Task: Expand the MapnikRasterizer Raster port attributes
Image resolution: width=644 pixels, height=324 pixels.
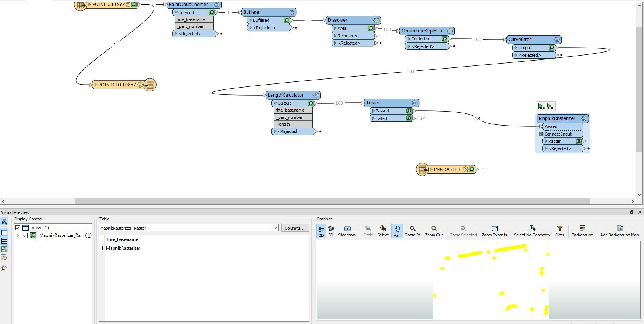Action: (x=546, y=141)
